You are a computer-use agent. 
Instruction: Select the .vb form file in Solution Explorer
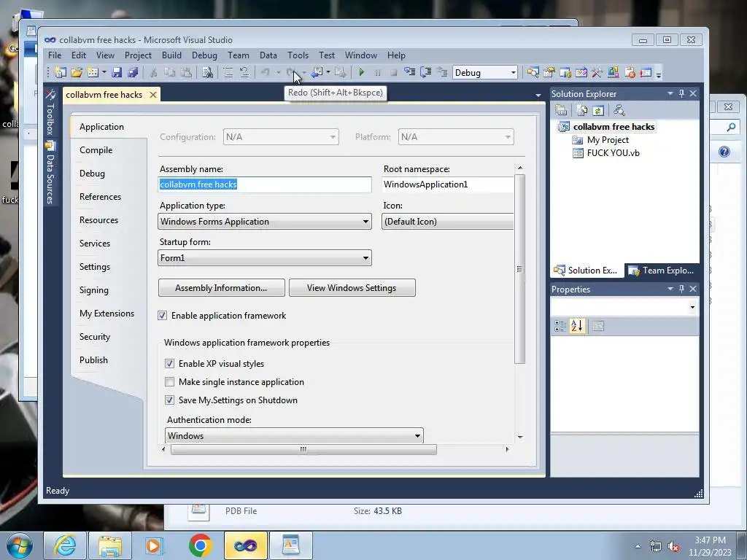click(x=613, y=153)
